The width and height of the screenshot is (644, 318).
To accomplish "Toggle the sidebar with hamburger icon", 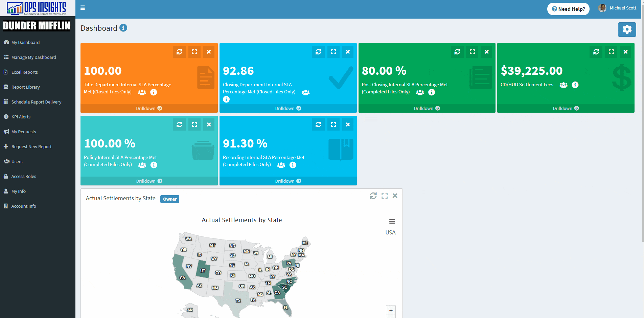I will 83,8.
